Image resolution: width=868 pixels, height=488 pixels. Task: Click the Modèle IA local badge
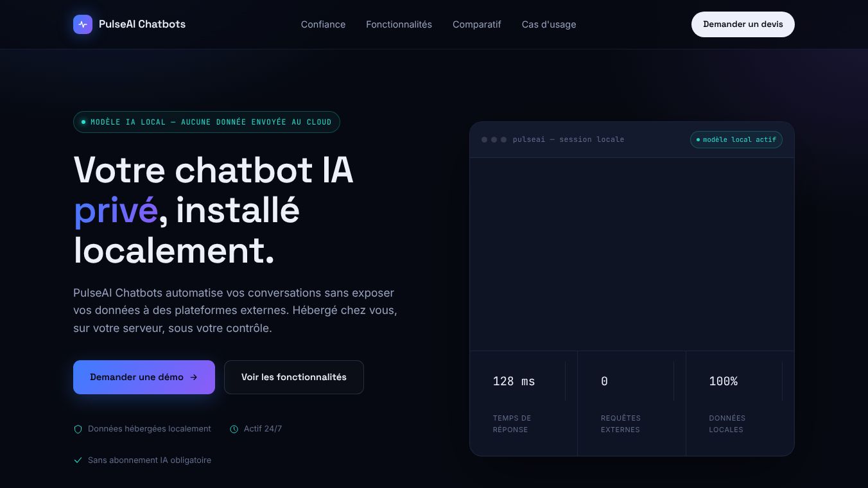coord(206,122)
